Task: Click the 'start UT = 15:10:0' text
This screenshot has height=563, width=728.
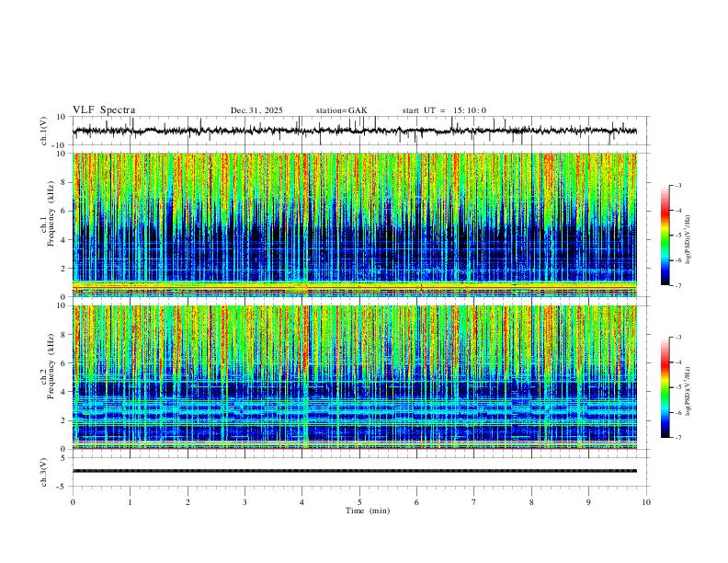Action: 444,110
